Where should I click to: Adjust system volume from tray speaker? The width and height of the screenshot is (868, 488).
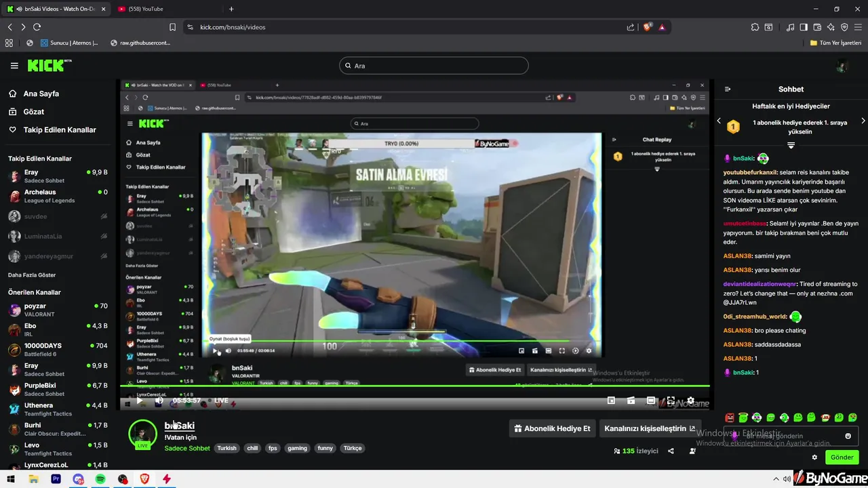tap(786, 479)
